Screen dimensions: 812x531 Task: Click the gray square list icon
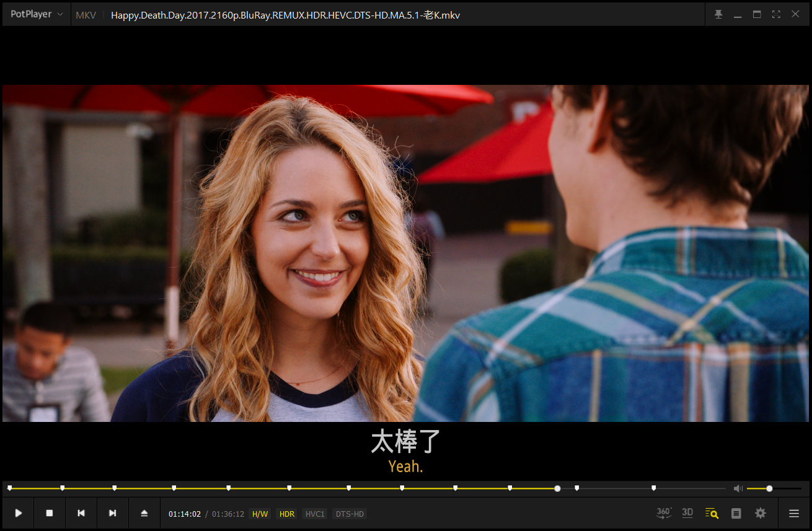click(x=736, y=513)
